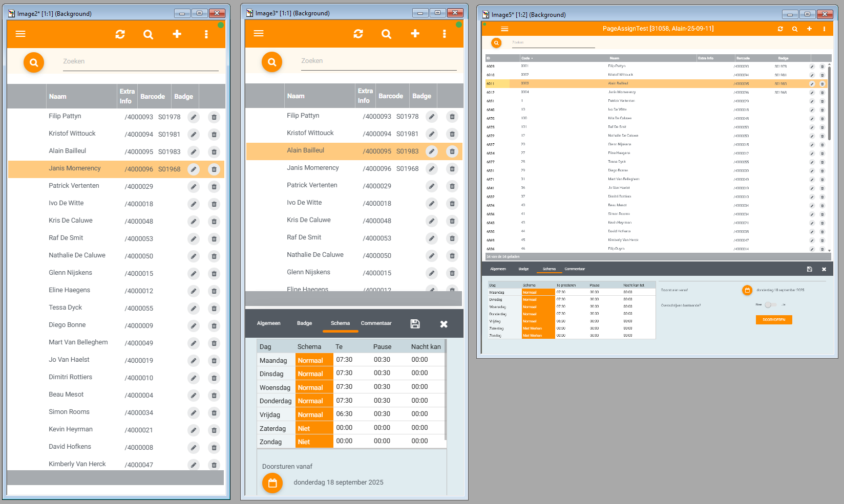
Task: Click save diskette icon in Image5 window
Action: (809, 269)
